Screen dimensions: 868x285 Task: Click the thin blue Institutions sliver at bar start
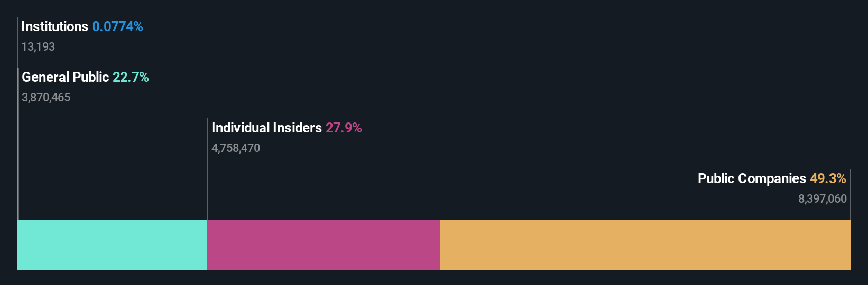17,245
